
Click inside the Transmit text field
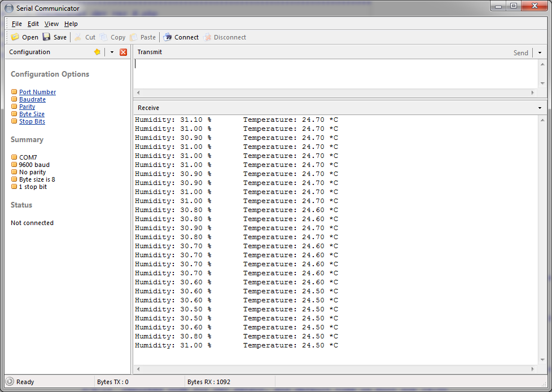coord(333,73)
